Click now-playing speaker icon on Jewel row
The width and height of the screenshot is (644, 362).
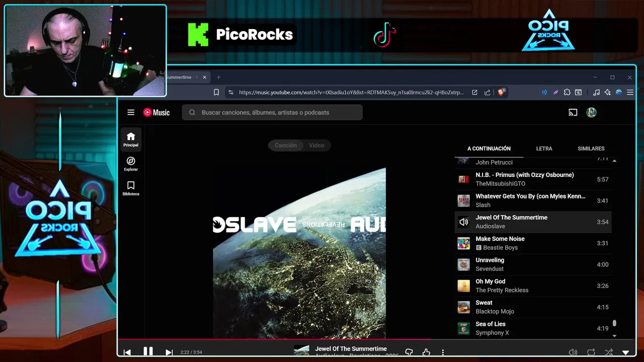(x=463, y=222)
